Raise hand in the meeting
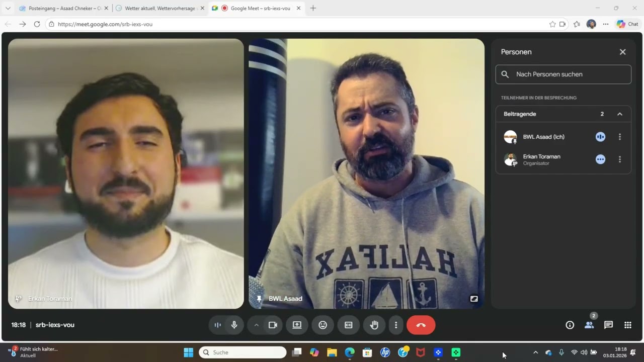Viewport: 644px width, 362px height. pyautogui.click(x=374, y=325)
